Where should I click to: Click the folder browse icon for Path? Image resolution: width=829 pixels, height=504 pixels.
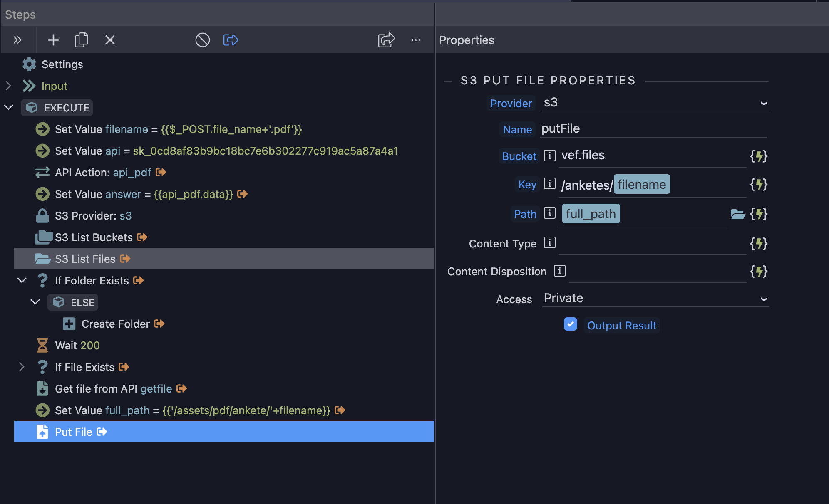pos(738,214)
